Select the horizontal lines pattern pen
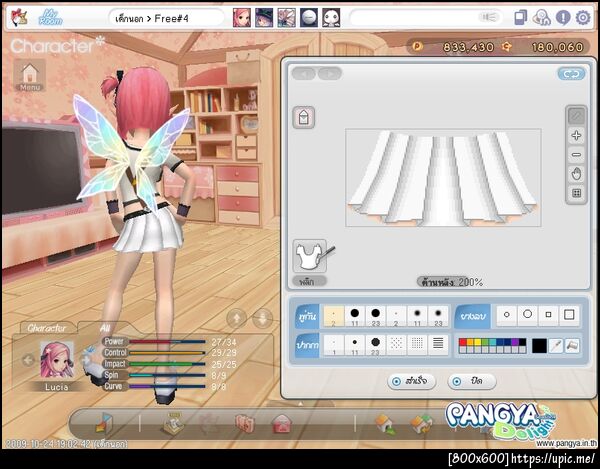Viewport: 600px width, 469px height. [x=439, y=344]
